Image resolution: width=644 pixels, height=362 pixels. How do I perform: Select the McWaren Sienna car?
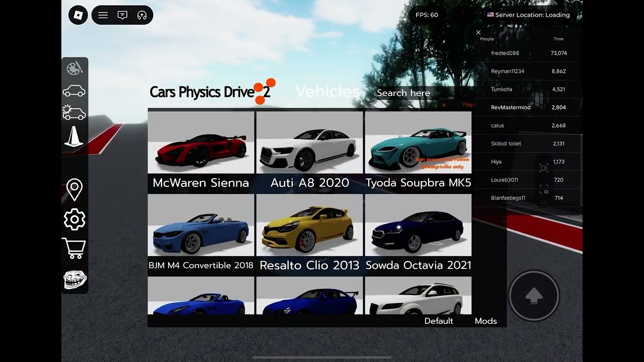tap(201, 151)
